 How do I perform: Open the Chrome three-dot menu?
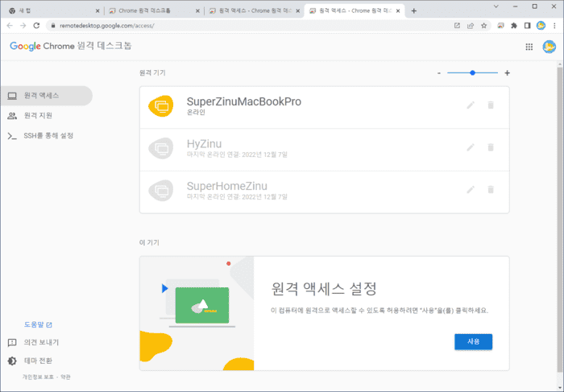[554, 26]
